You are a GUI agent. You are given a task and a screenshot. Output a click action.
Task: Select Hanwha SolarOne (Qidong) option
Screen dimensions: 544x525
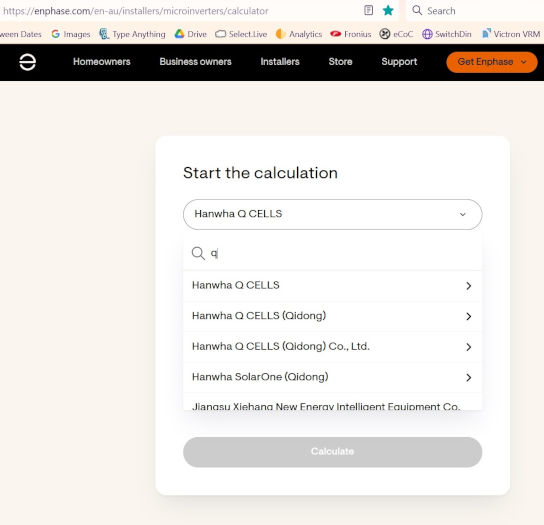(x=332, y=377)
